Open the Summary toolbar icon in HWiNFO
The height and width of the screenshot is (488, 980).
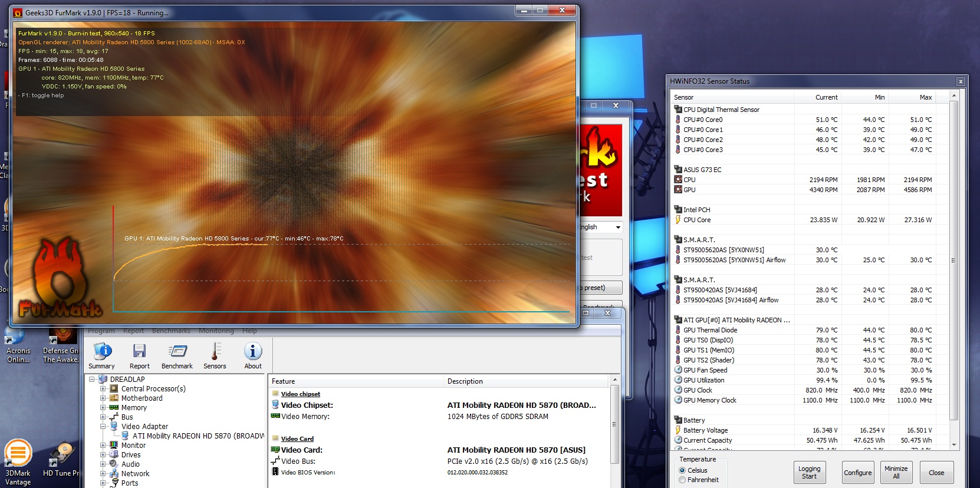tap(101, 356)
